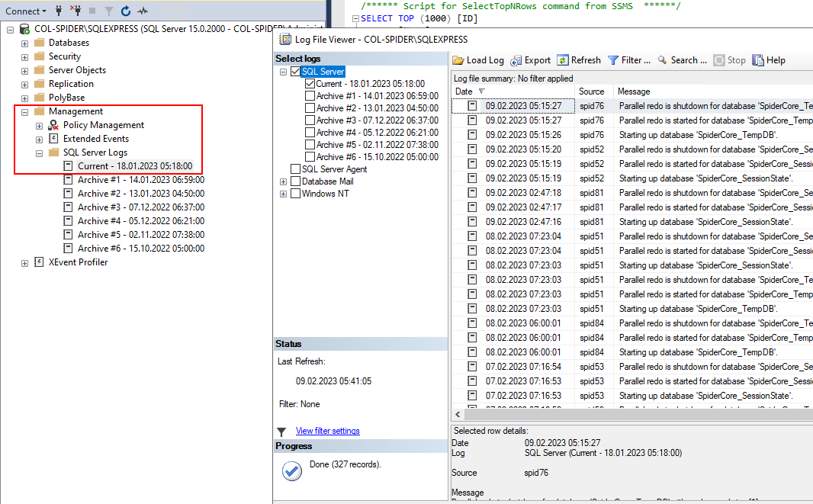Expand Database Mail in Select logs
Image resolution: width=813 pixels, height=504 pixels.
tap(283, 182)
